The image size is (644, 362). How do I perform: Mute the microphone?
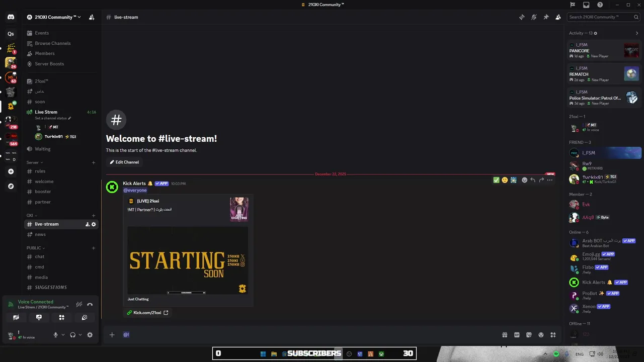pos(56,335)
